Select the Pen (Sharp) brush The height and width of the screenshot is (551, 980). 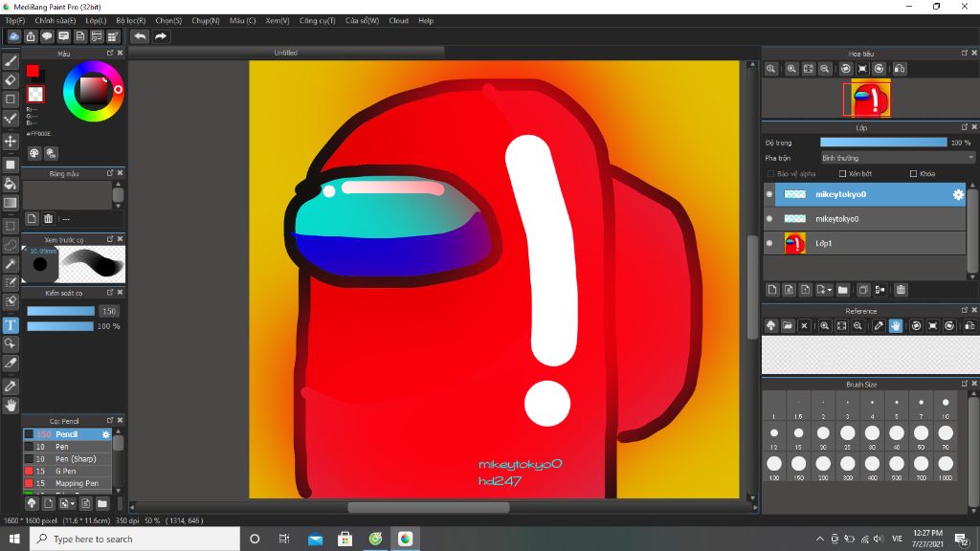click(67, 458)
